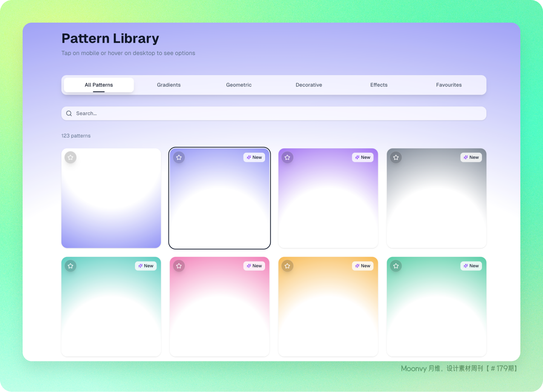The image size is (543, 392).
Task: Favourite the first purple-bottom pattern via star
Action: tap(71, 157)
